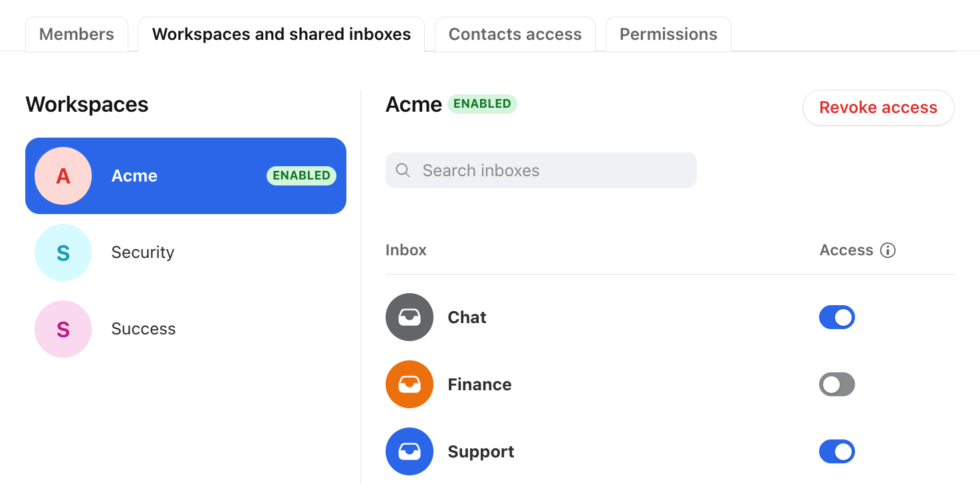Open the Contacts access tab

(515, 35)
